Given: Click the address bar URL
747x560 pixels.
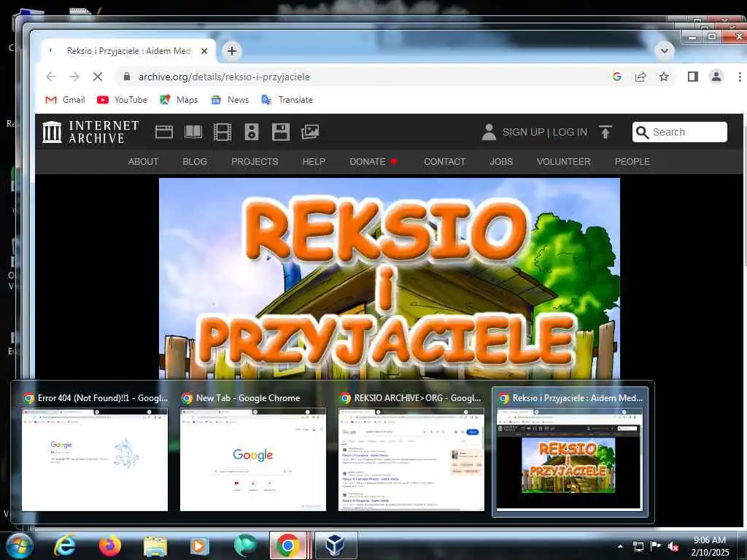Looking at the screenshot, I should tap(224, 77).
